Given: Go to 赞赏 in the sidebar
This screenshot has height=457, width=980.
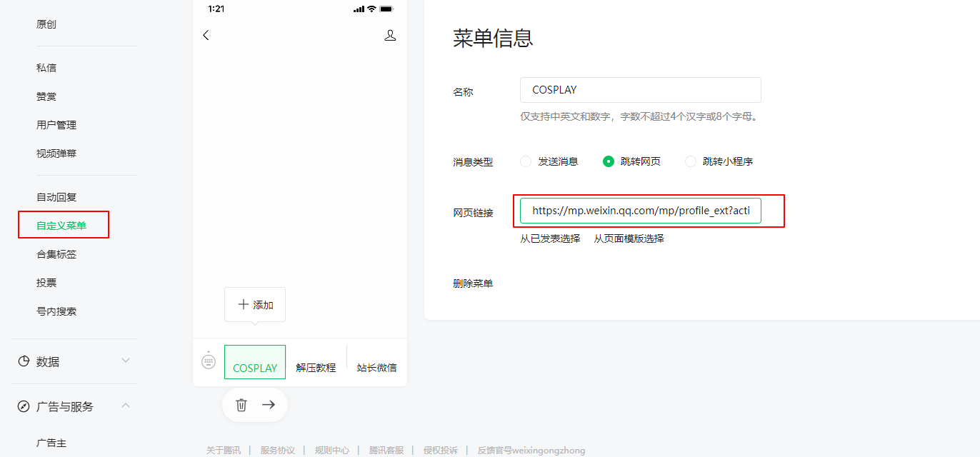Looking at the screenshot, I should click(46, 96).
